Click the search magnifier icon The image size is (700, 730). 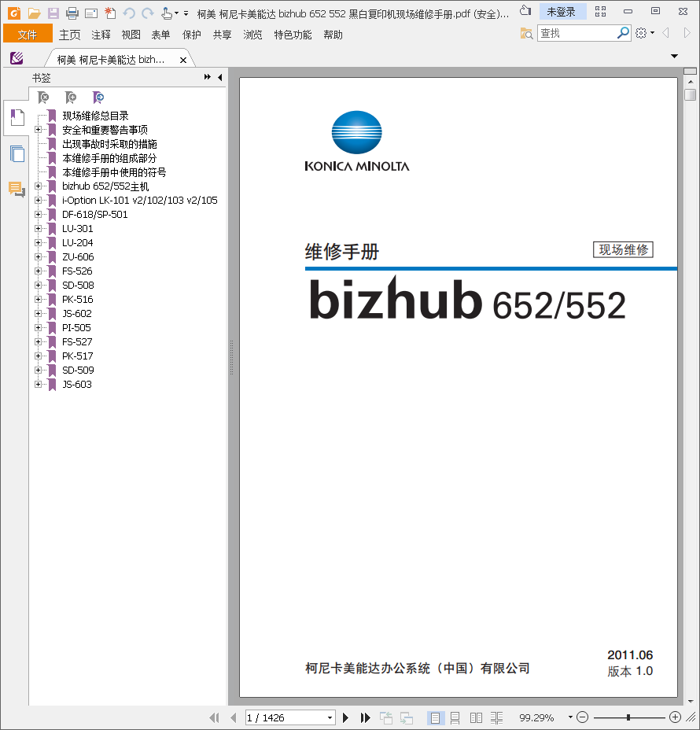[x=623, y=33]
